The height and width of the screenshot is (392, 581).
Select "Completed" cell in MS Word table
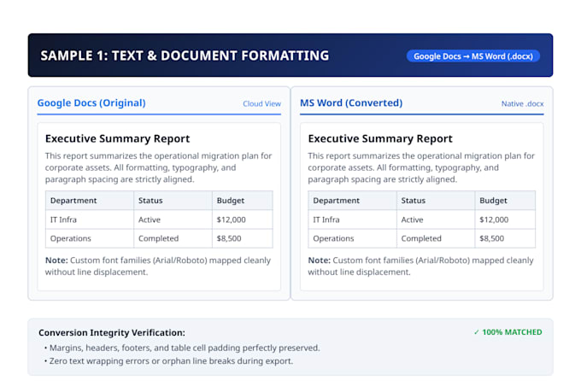pyautogui.click(x=436, y=238)
